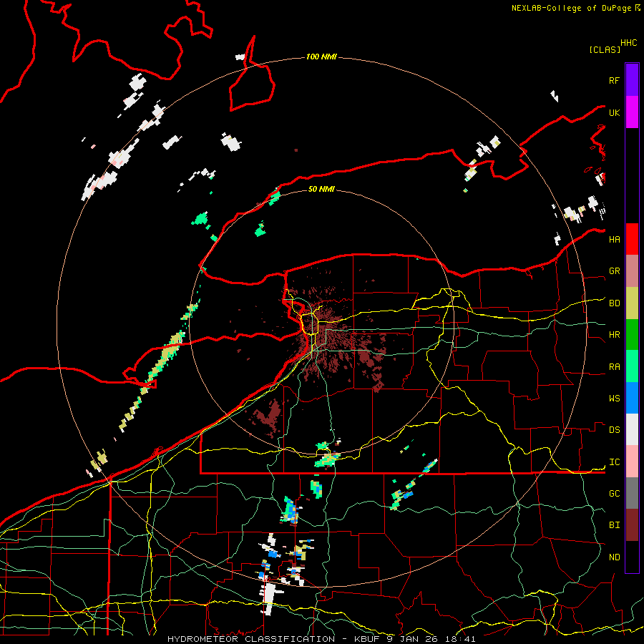Click the 100 NMI range ring label

pyautogui.click(x=321, y=57)
